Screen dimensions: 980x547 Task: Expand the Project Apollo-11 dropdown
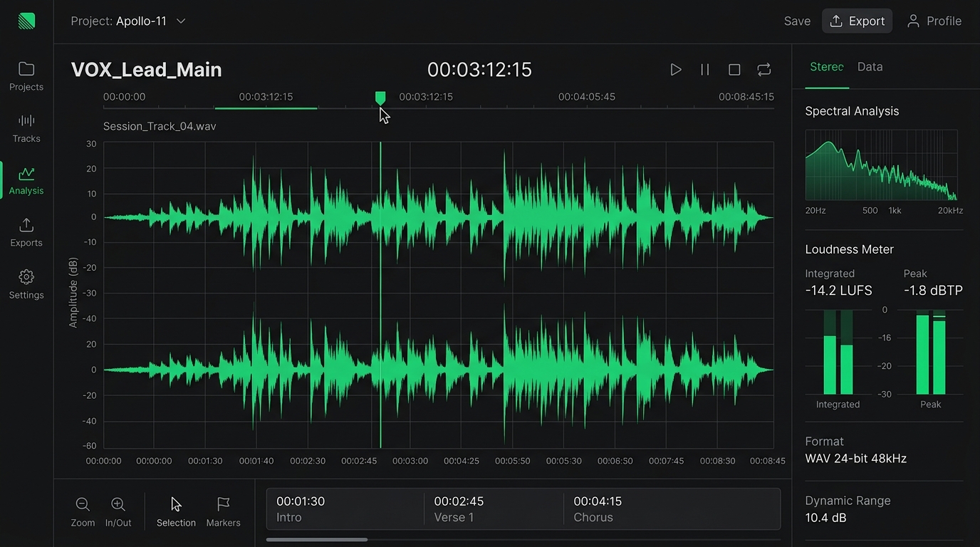pos(128,21)
